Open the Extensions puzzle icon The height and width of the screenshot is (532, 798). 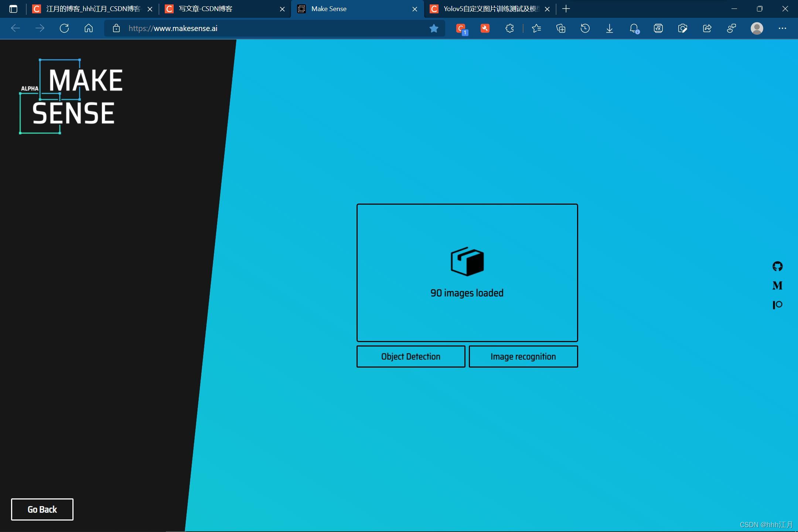coord(509,28)
